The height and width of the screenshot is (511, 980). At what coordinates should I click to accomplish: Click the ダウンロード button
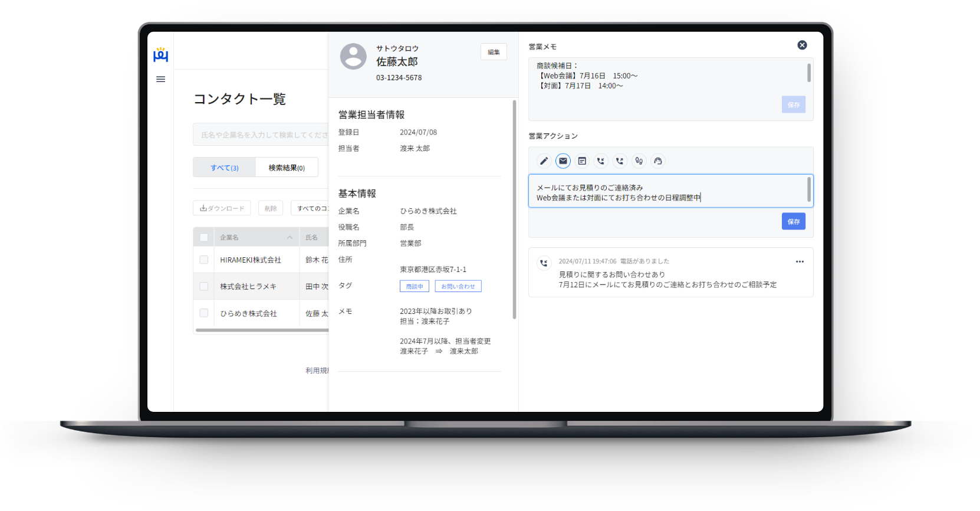point(222,208)
